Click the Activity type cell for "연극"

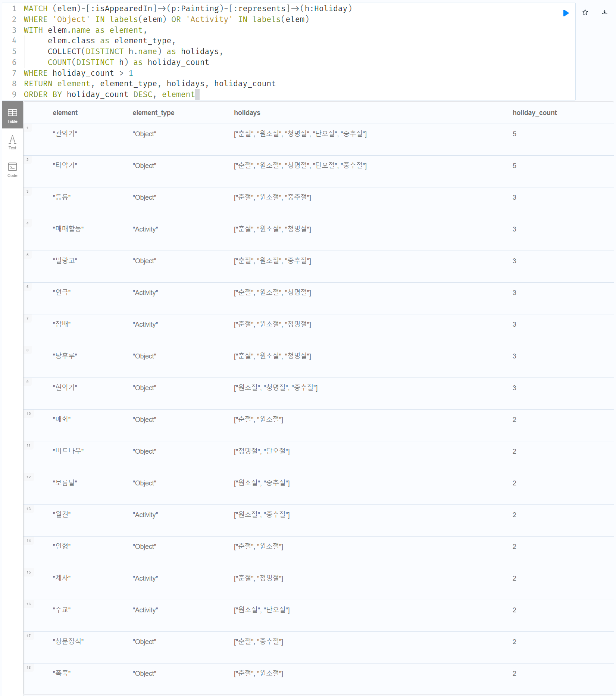pyautogui.click(x=145, y=293)
